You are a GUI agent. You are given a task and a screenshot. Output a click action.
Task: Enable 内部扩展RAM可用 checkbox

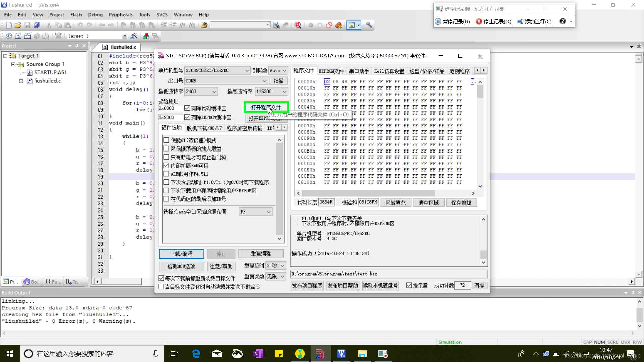(x=166, y=165)
